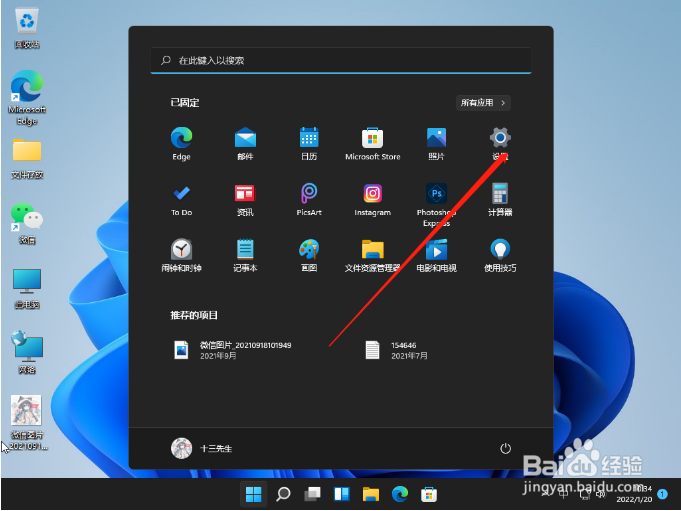Image resolution: width=681 pixels, height=511 pixels.
Task: Open Edge from pinned apps
Action: [x=181, y=144]
